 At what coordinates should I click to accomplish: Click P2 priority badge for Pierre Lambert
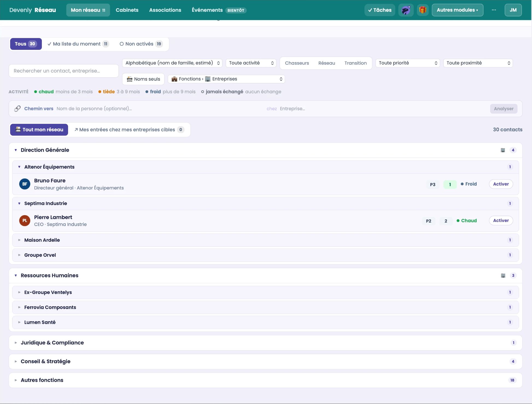[428, 221]
